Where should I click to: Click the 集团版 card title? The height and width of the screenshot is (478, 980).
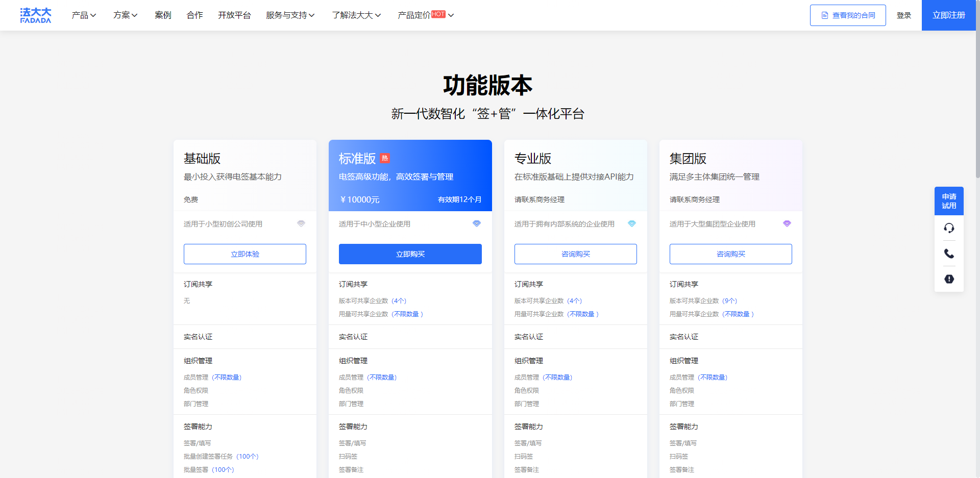(x=688, y=159)
